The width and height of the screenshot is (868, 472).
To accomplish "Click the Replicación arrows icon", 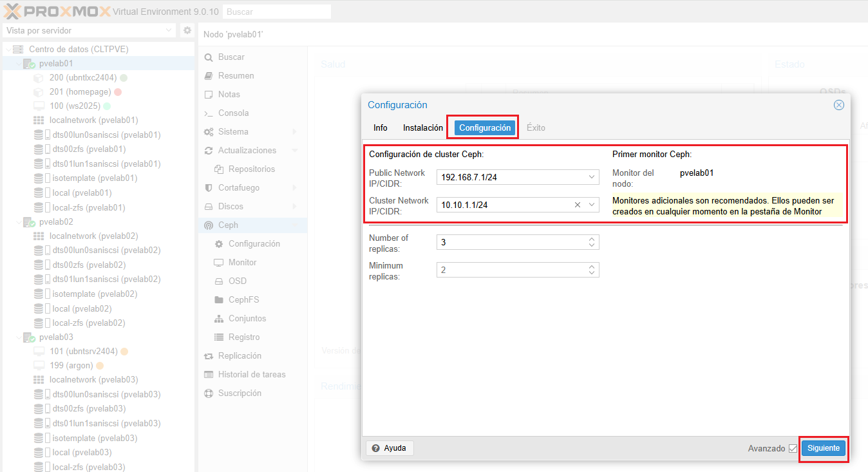I will (209, 356).
